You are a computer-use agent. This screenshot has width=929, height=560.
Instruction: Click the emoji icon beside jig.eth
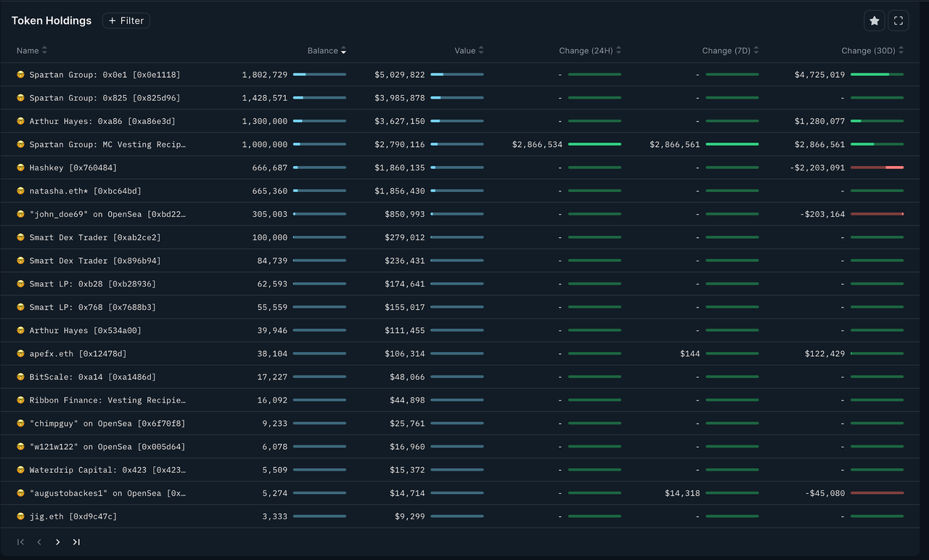coord(20,516)
